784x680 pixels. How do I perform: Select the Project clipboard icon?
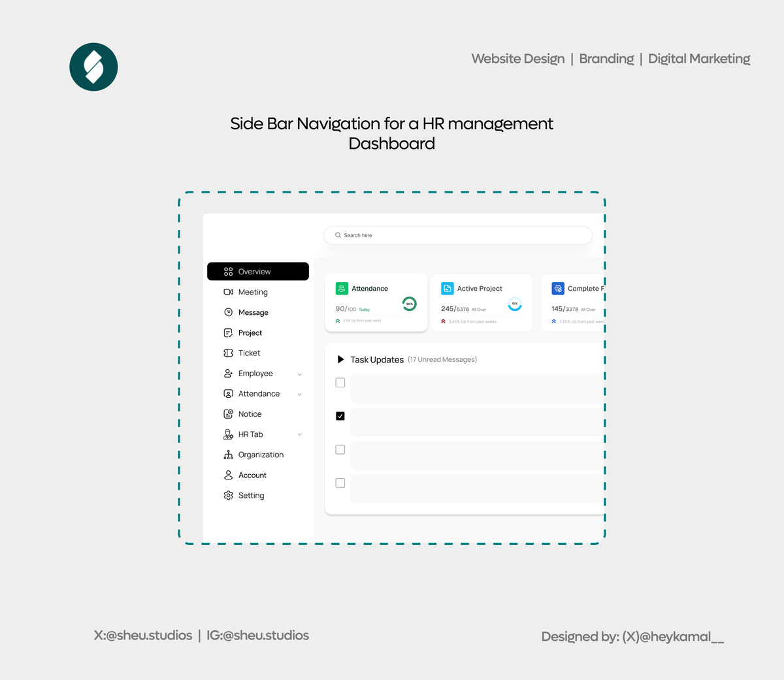pyautogui.click(x=228, y=332)
